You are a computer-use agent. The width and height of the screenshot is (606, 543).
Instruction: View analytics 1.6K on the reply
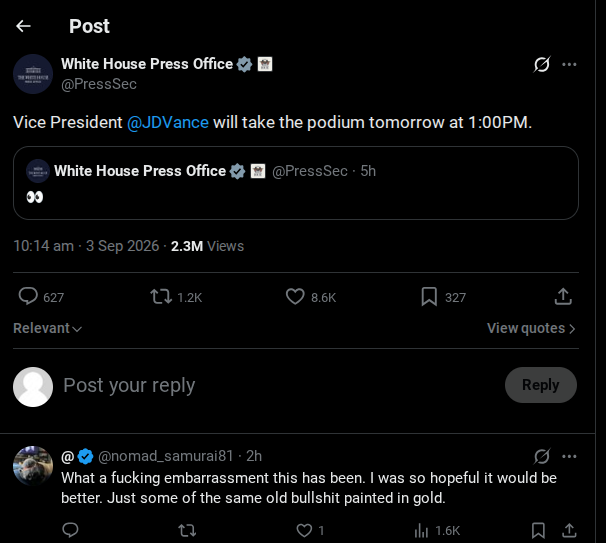[437, 530]
